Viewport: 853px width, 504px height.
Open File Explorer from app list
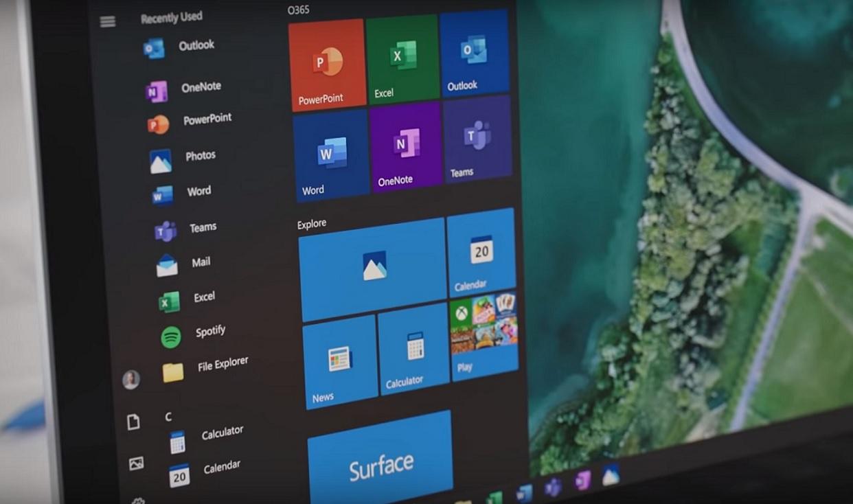205,369
